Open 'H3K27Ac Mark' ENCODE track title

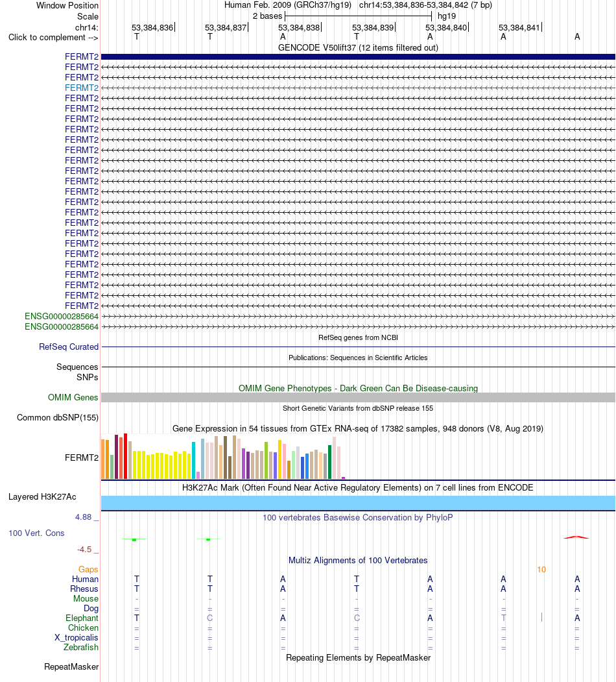[357, 487]
